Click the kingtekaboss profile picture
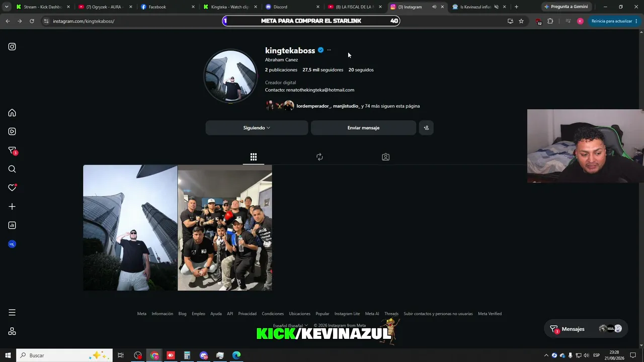This screenshot has width=644, height=362. coord(230,76)
